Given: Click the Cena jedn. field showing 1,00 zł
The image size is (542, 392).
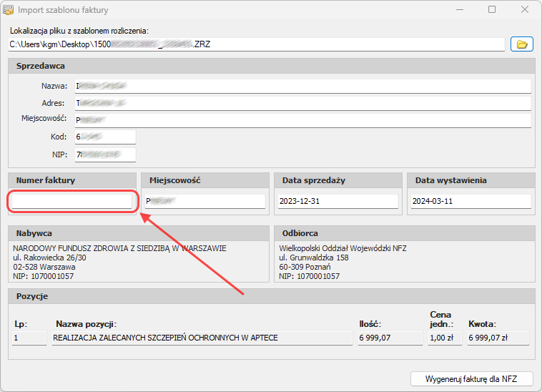Looking at the screenshot, I should coord(445,338).
